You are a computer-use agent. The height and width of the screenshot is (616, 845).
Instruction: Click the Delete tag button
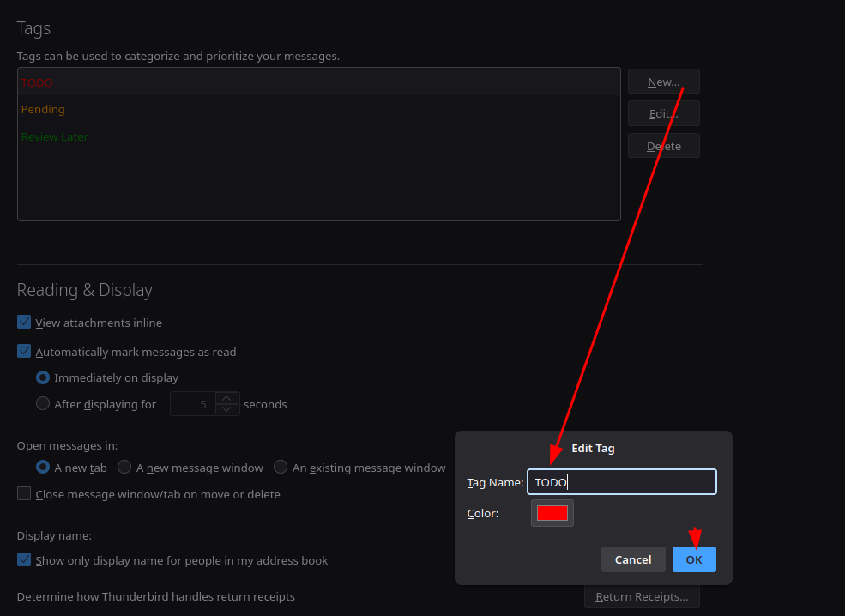coord(663,146)
